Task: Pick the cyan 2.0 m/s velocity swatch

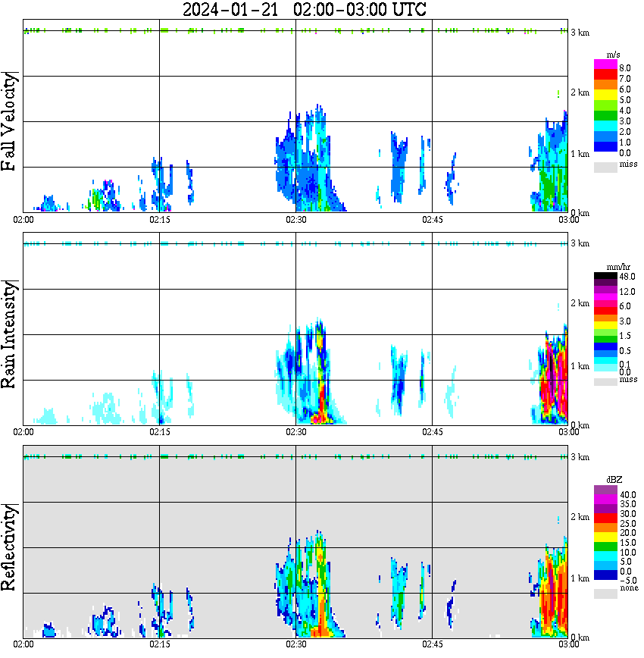Action: click(x=605, y=126)
